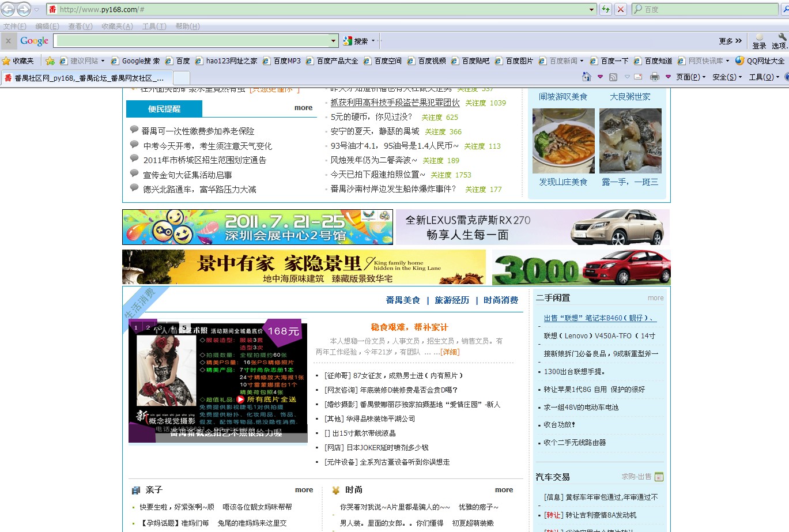The width and height of the screenshot is (789, 532).
Task: Click the Google toolbar 登录 icon
Action: tap(759, 41)
